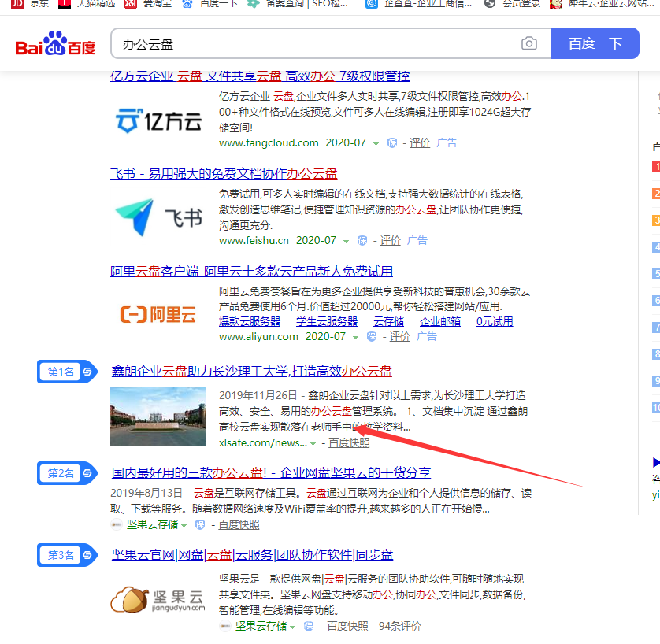The height and width of the screenshot is (644, 660).
Task: Click 广告 label in the 亿方云 result
Action: pyautogui.click(x=447, y=143)
